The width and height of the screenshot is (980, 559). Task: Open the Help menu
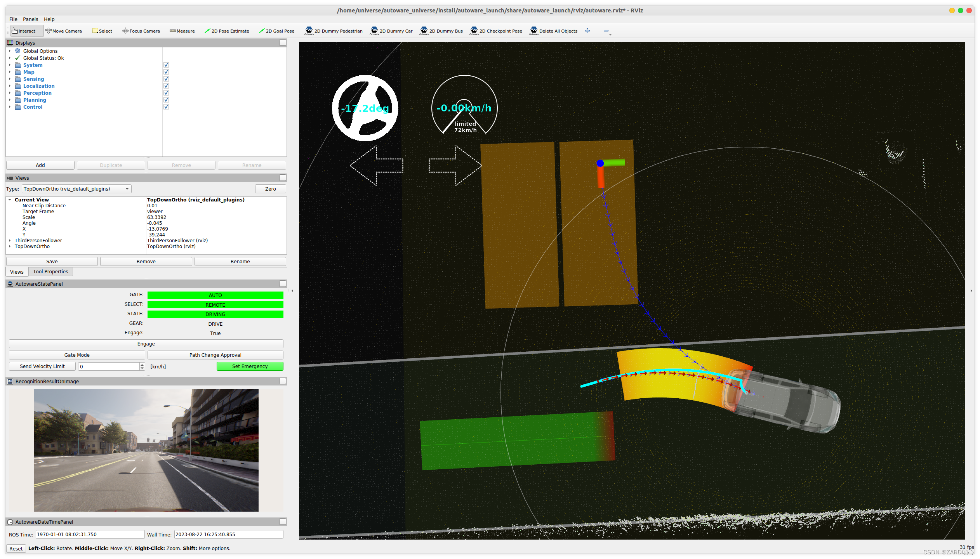[49, 19]
